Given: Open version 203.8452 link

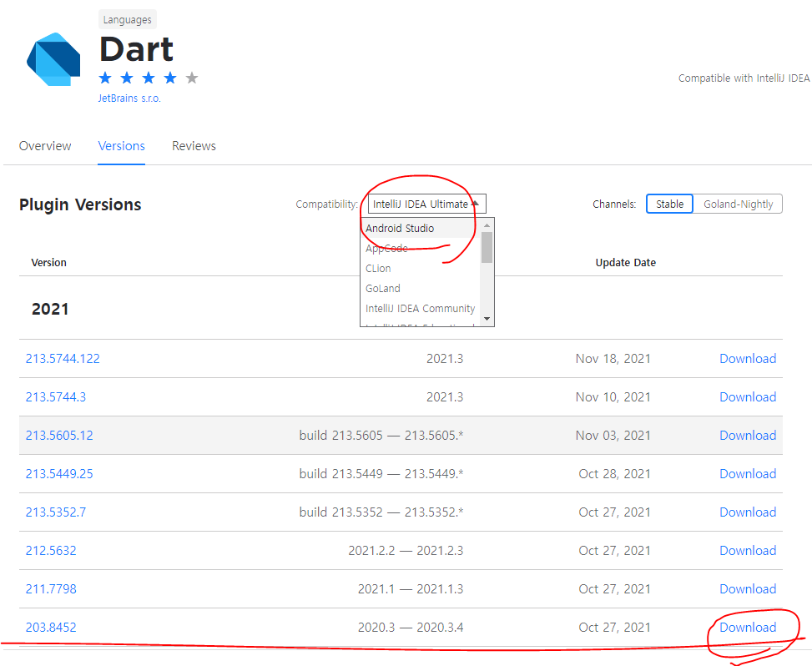Looking at the screenshot, I should point(51,627).
